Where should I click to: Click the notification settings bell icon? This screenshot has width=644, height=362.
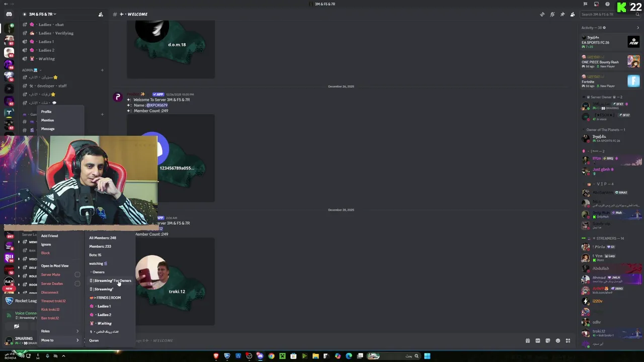[552, 14]
